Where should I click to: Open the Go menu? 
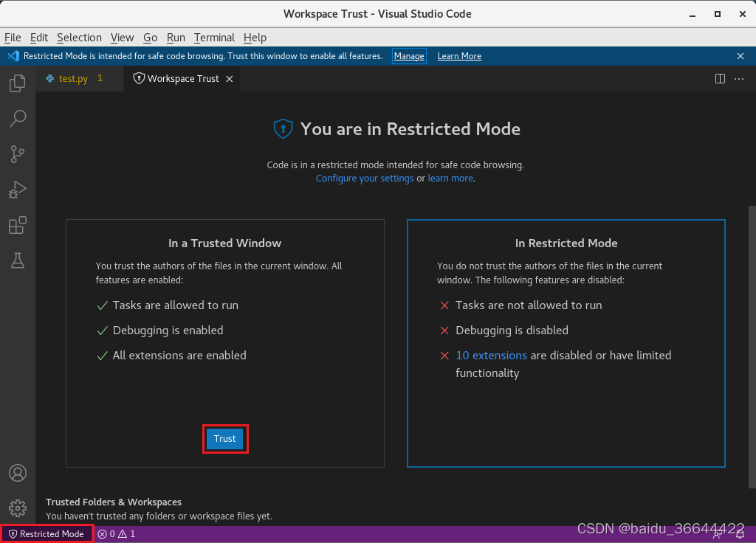pos(150,38)
